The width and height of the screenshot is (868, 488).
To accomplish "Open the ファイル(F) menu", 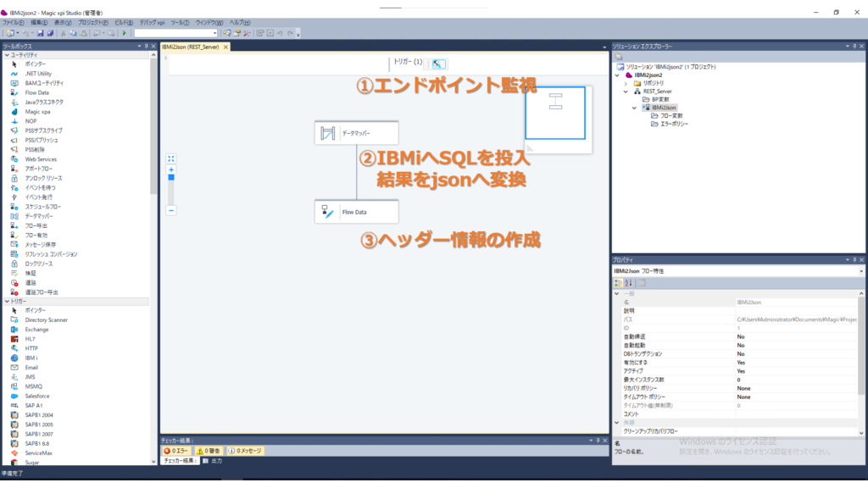I will point(14,23).
